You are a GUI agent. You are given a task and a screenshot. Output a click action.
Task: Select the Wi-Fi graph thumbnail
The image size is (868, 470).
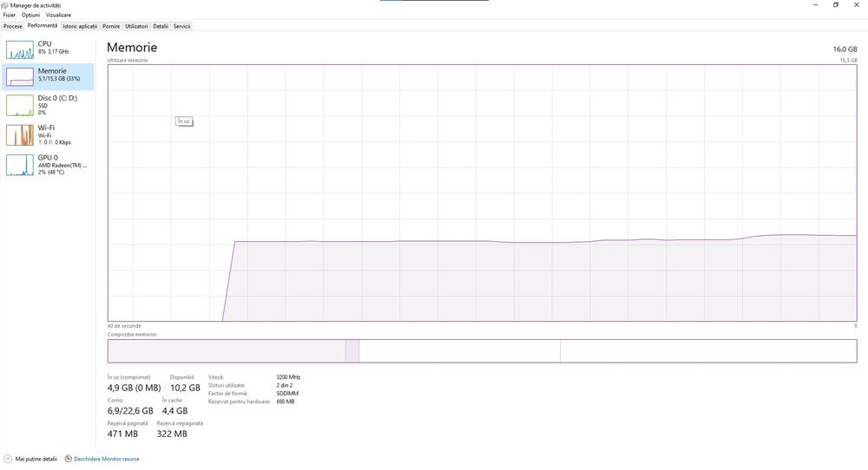(x=20, y=135)
